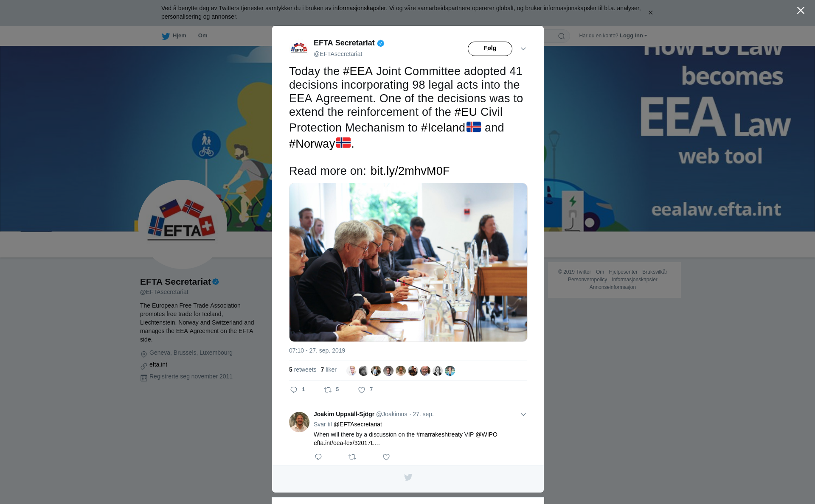
Task: Go to Hjem in navigation bar
Action: (174, 36)
